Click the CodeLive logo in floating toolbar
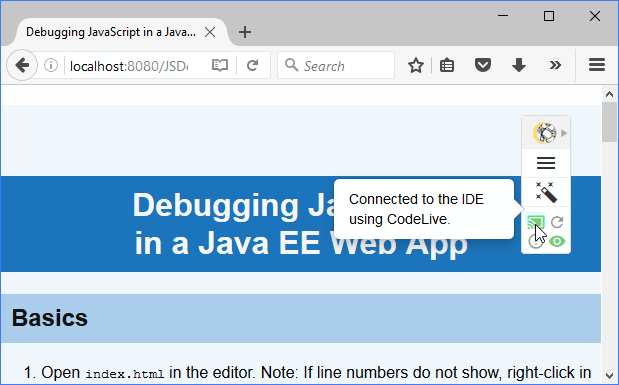This screenshot has height=385, width=619. (x=544, y=133)
